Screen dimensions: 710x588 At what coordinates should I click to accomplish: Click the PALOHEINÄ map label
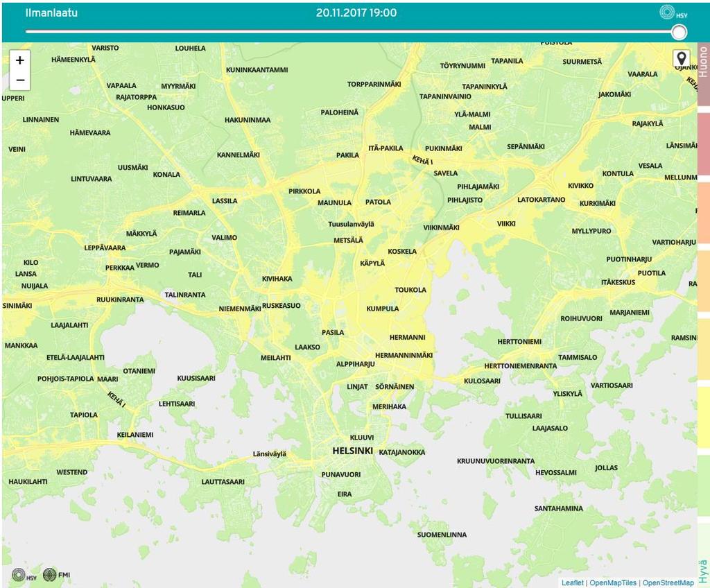coord(339,113)
